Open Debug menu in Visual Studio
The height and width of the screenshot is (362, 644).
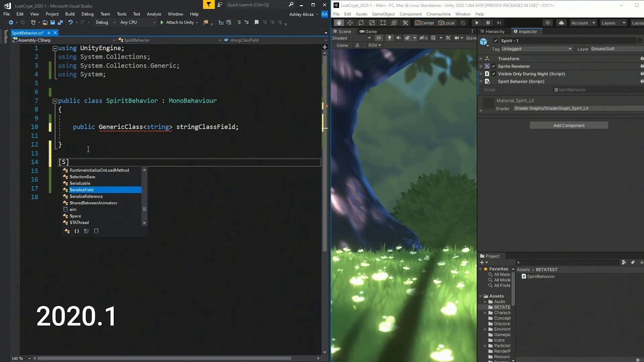pos(87,14)
